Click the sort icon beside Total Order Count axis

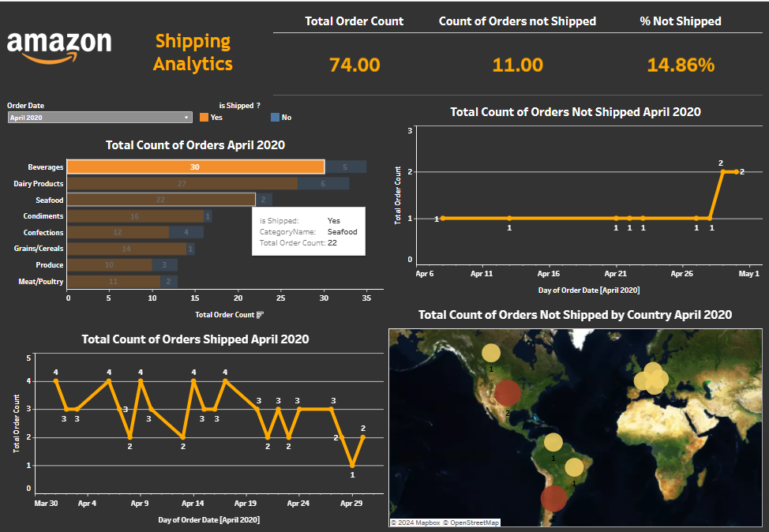260,315
